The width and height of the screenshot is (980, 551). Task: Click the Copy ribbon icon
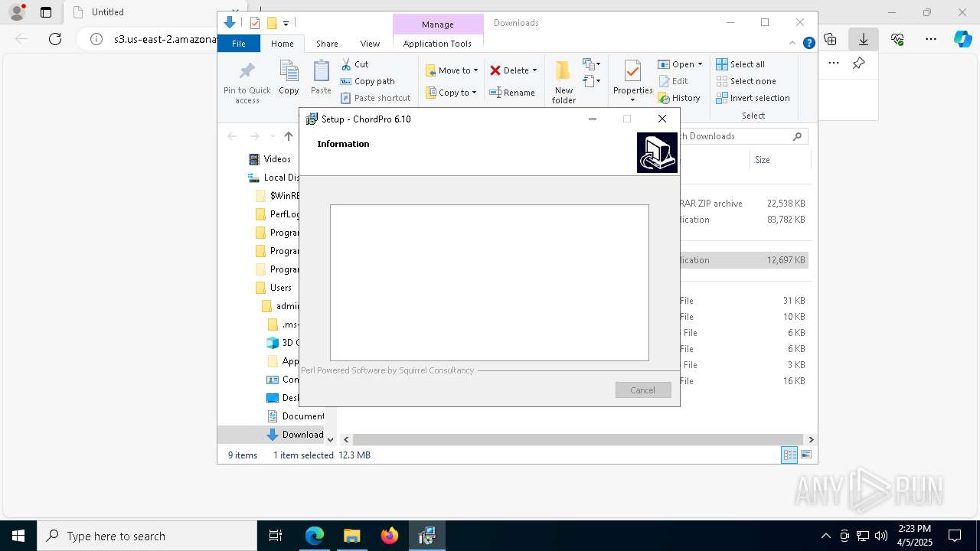point(289,71)
